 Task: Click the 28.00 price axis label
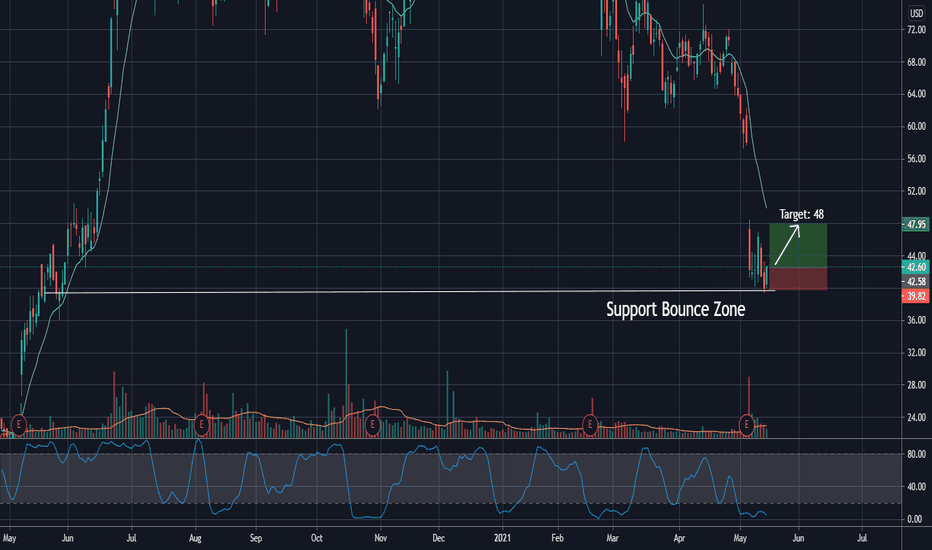click(x=916, y=385)
